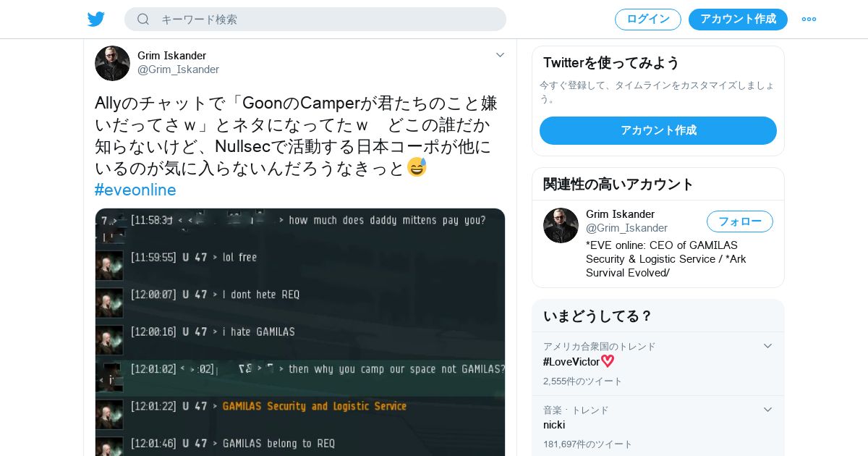
Task: Expand options for the nicki trend
Action: (767, 410)
